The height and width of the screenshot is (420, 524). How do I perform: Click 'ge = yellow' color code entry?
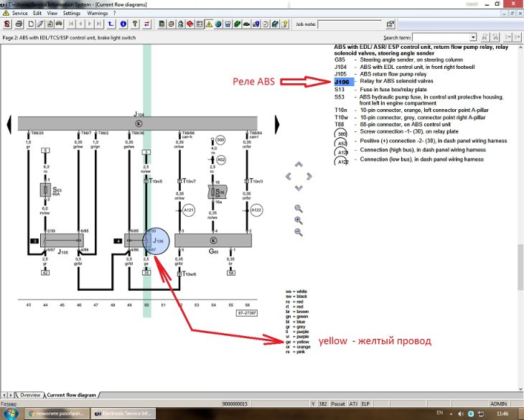pyautogui.click(x=297, y=342)
